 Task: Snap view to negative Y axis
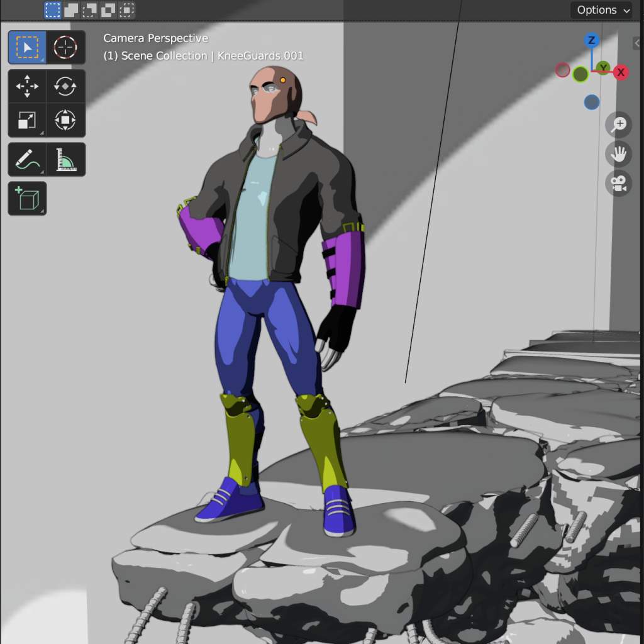pos(580,75)
